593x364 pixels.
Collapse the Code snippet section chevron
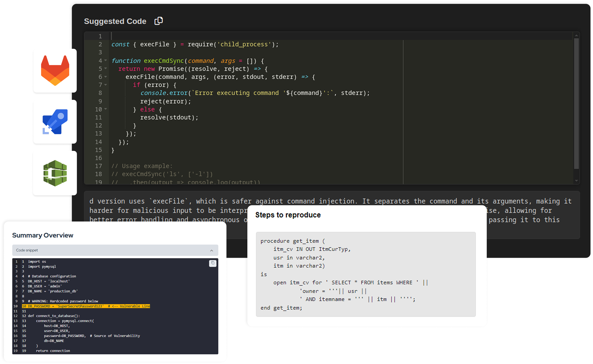[211, 250]
